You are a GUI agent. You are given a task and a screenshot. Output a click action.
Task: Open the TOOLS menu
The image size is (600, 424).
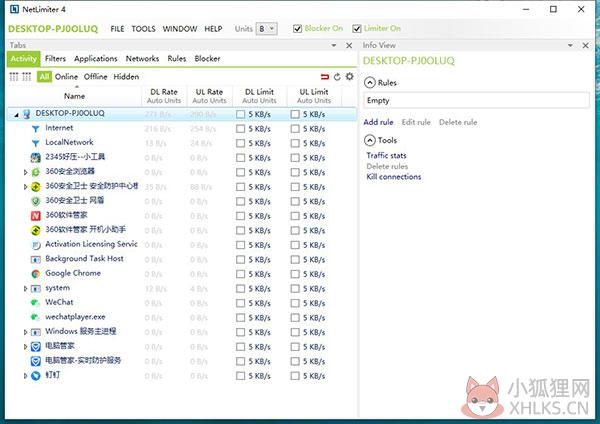click(x=143, y=29)
